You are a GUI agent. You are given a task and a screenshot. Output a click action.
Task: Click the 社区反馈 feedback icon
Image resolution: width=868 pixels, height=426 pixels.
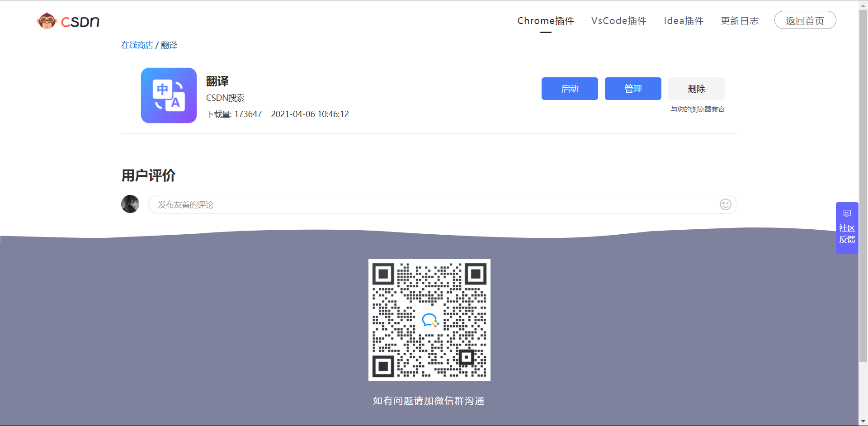click(847, 234)
